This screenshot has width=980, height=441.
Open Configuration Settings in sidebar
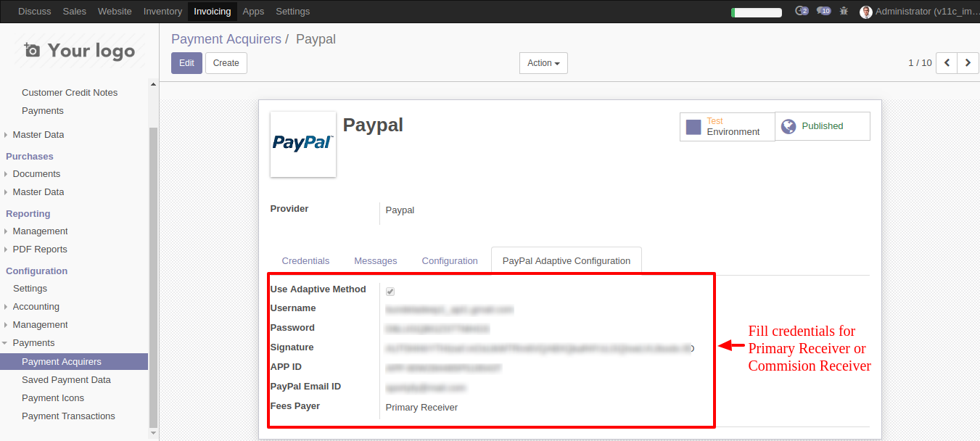point(30,289)
